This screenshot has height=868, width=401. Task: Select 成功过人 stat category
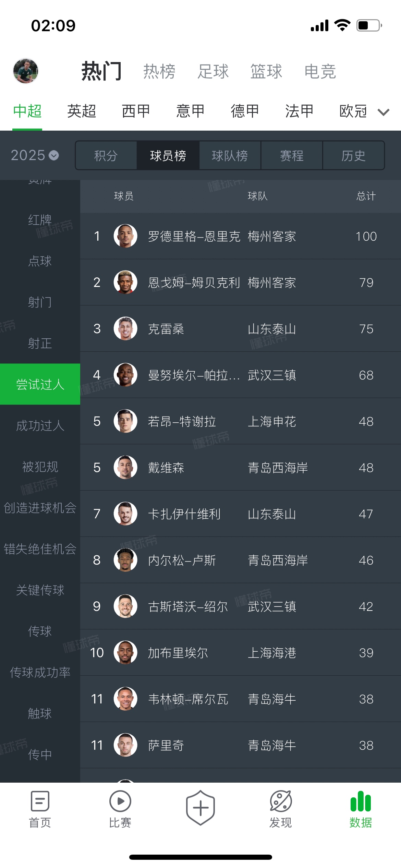40,425
